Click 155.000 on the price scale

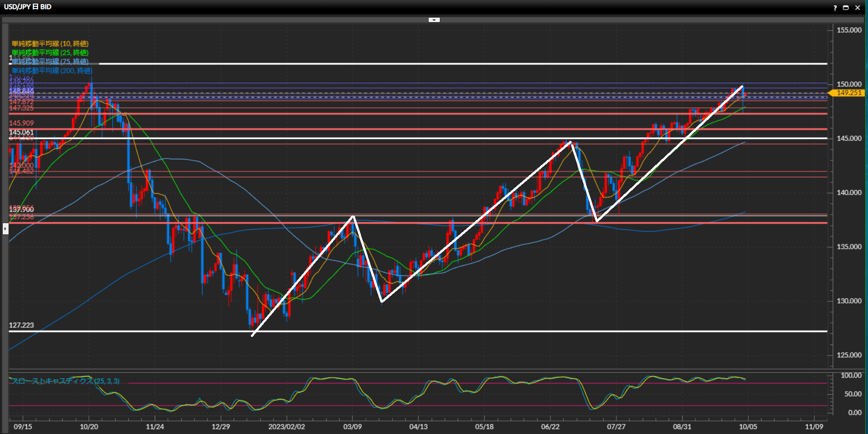tap(849, 30)
